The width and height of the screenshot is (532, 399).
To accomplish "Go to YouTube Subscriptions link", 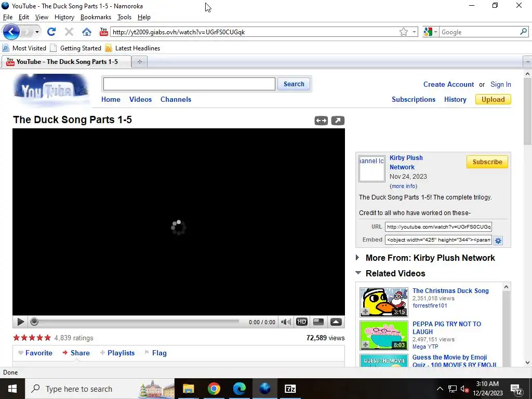I will [413, 99].
